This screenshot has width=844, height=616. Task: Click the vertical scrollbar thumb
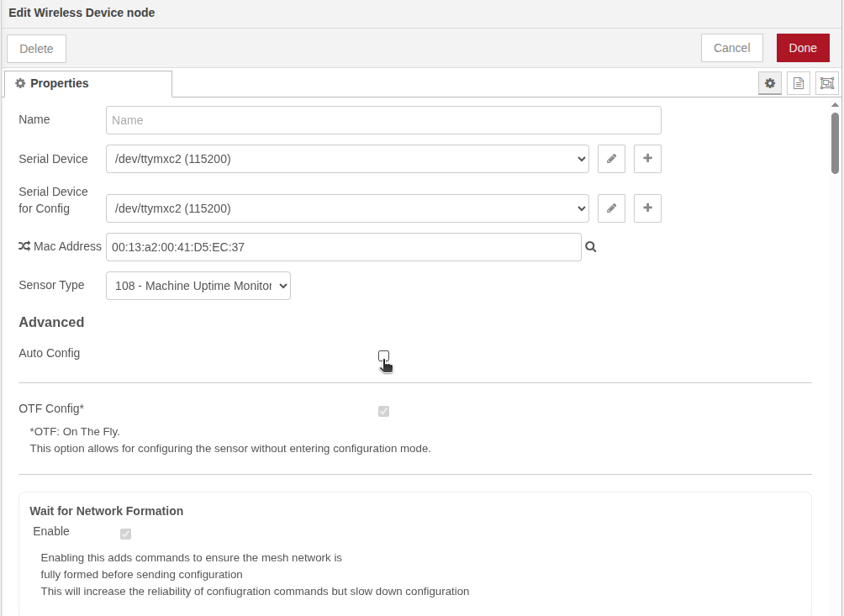coord(835,143)
